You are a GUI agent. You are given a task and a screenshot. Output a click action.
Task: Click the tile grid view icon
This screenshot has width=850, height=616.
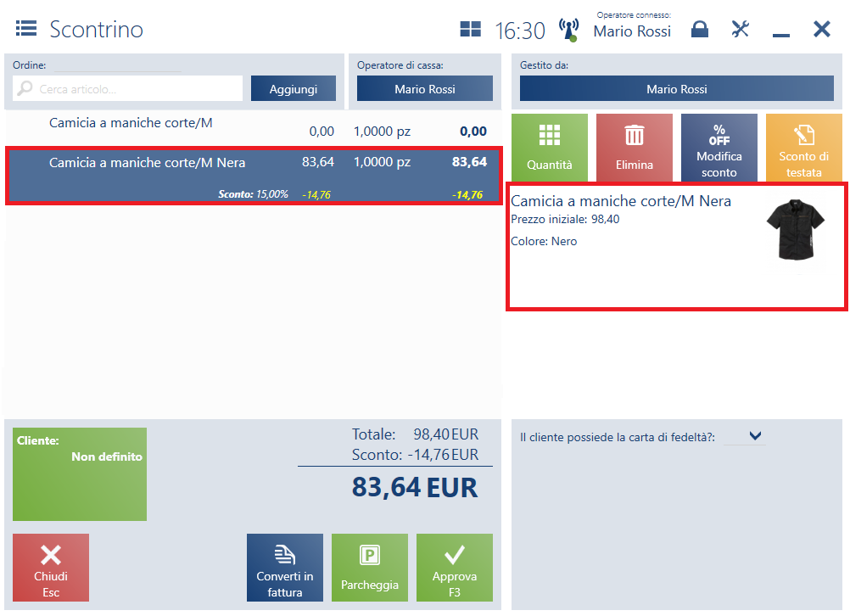click(x=470, y=30)
